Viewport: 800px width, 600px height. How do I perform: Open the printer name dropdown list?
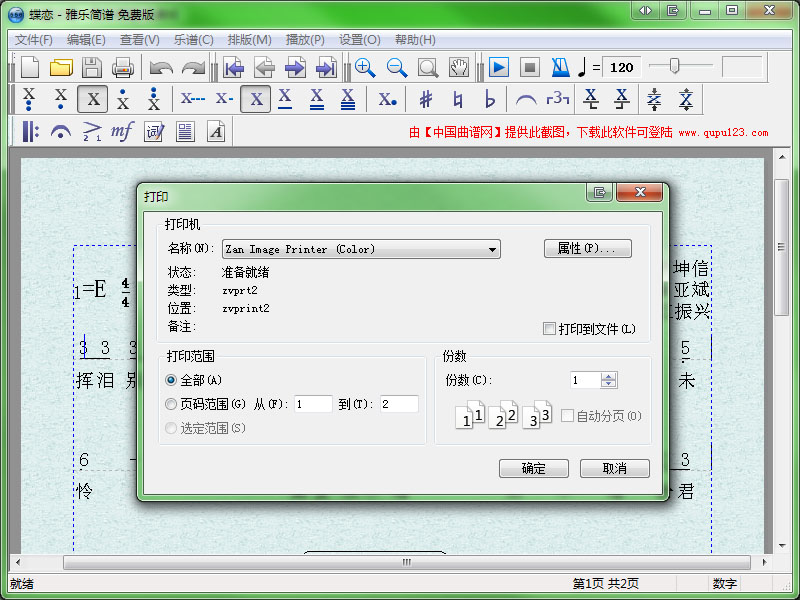[x=492, y=250]
